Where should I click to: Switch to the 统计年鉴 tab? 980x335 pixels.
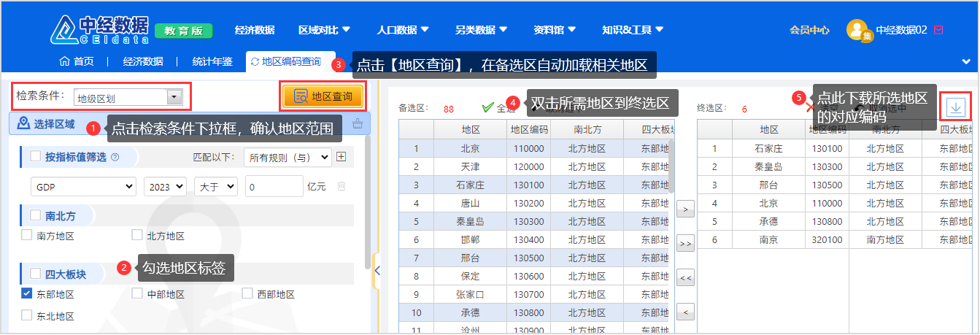click(x=212, y=62)
